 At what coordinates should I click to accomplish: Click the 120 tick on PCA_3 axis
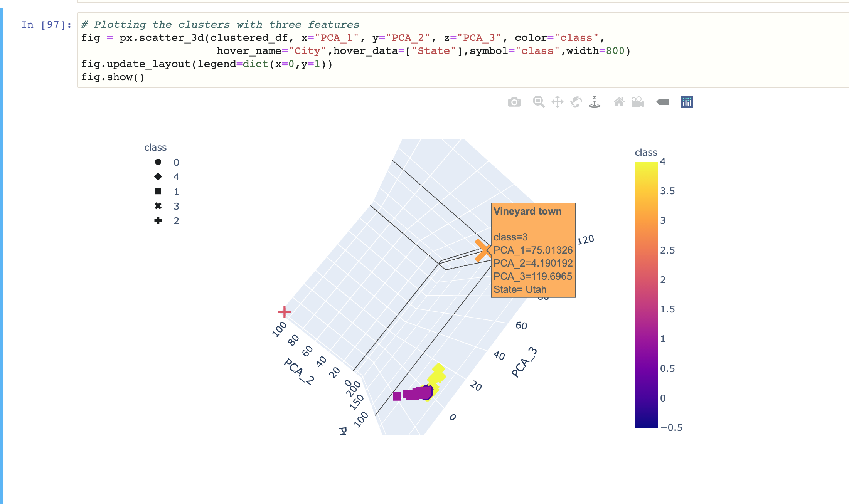tap(585, 240)
